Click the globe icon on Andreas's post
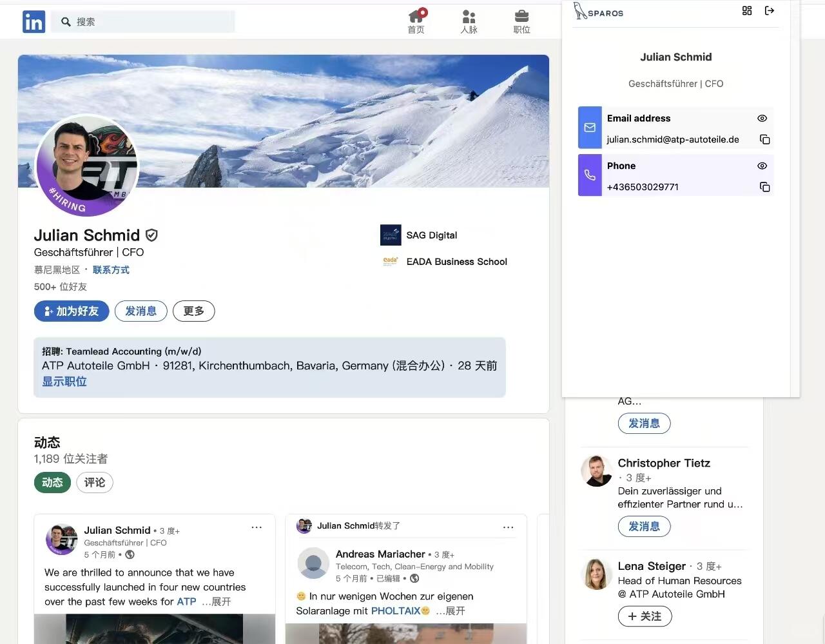The image size is (825, 644). [414, 578]
